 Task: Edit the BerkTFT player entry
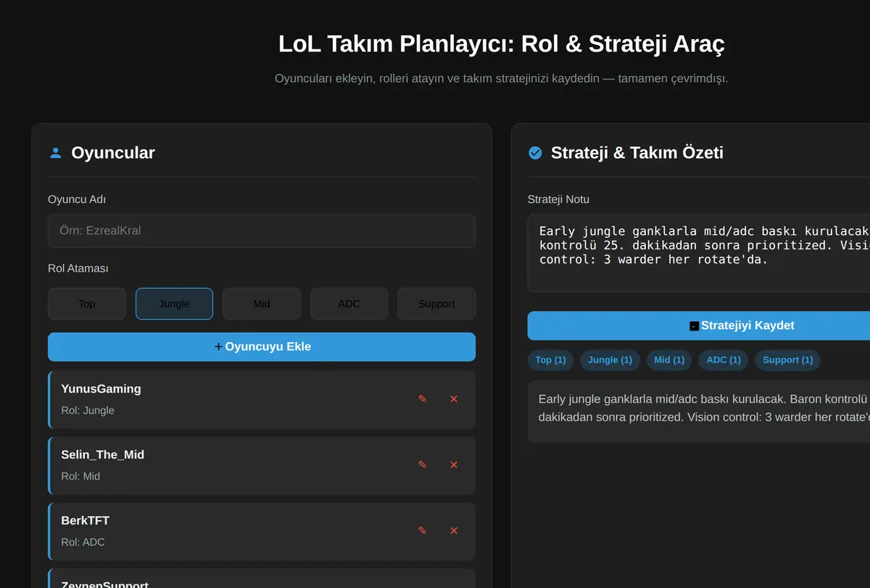[x=423, y=531]
